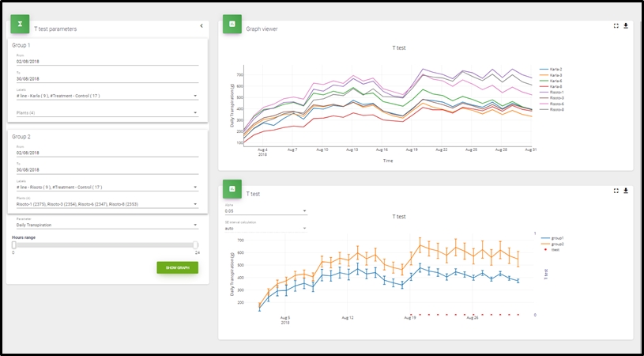Download the Graph viewer chart
The width and height of the screenshot is (644, 356).
pyautogui.click(x=626, y=25)
